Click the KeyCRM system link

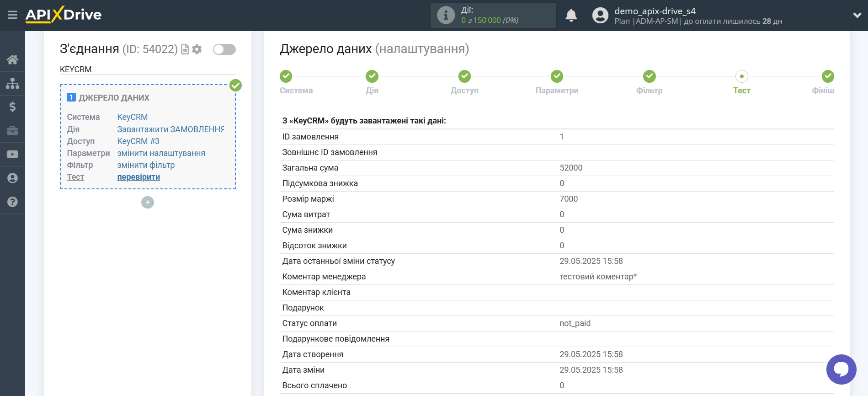pyautogui.click(x=133, y=117)
